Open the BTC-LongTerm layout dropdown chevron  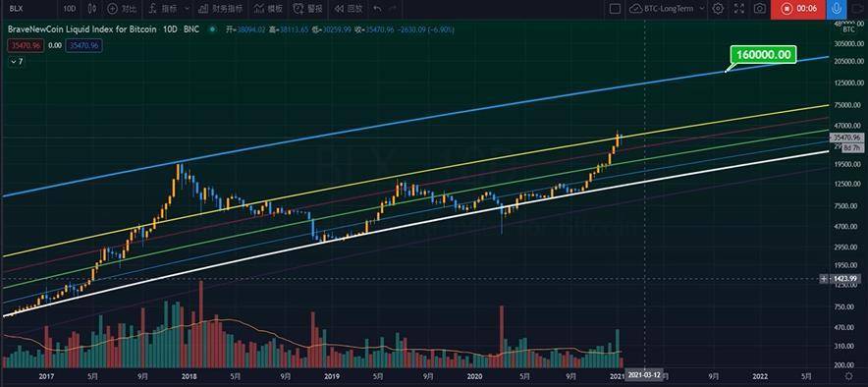point(702,8)
